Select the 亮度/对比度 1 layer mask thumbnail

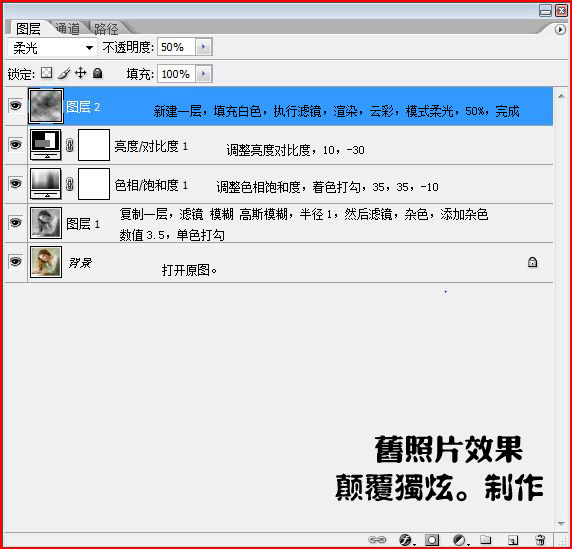pyautogui.click(x=94, y=145)
